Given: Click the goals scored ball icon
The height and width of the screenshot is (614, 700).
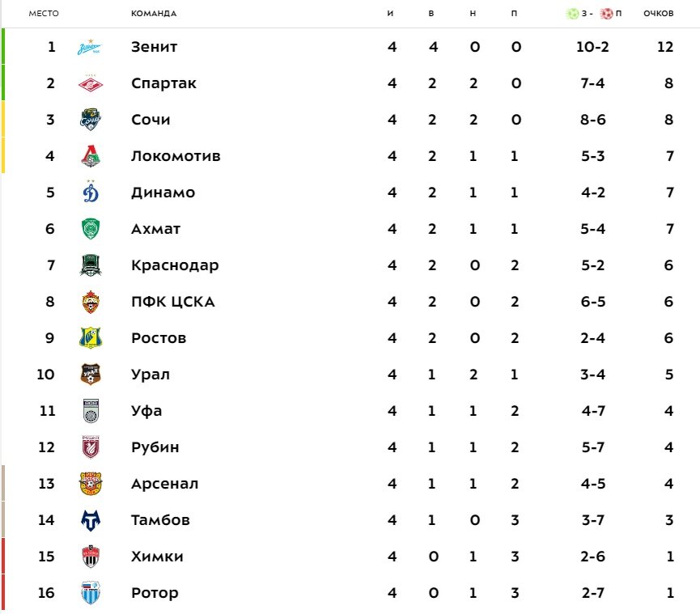Looking at the screenshot, I should (x=572, y=14).
